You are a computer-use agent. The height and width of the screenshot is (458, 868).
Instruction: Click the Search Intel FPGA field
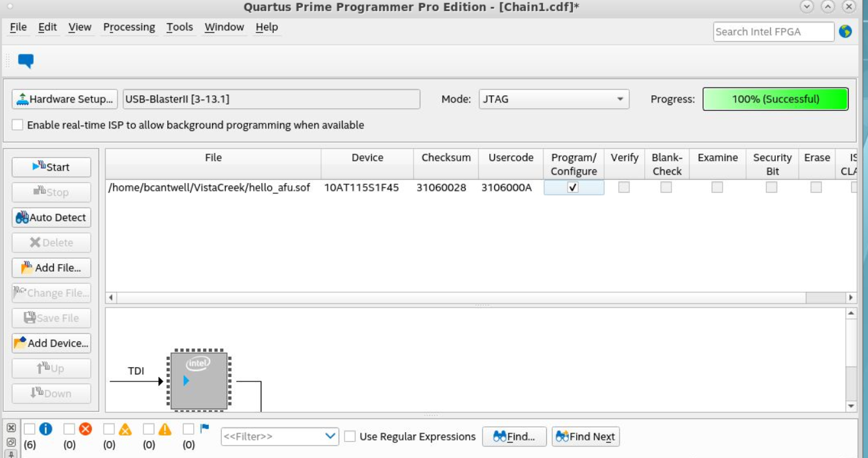772,31
